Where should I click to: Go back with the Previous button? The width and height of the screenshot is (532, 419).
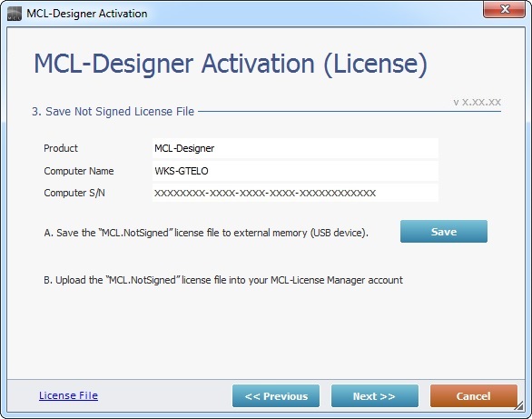coord(276,396)
